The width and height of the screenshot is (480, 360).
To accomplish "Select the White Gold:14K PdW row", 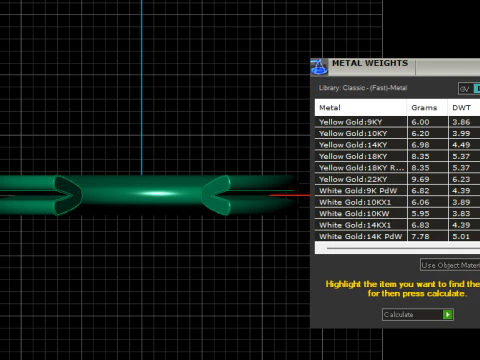I will [397, 236].
